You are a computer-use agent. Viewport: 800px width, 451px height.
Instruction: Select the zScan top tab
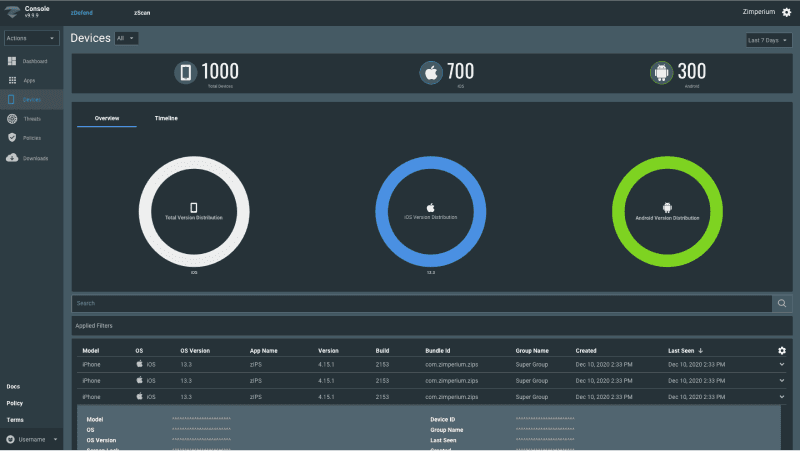(x=143, y=12)
